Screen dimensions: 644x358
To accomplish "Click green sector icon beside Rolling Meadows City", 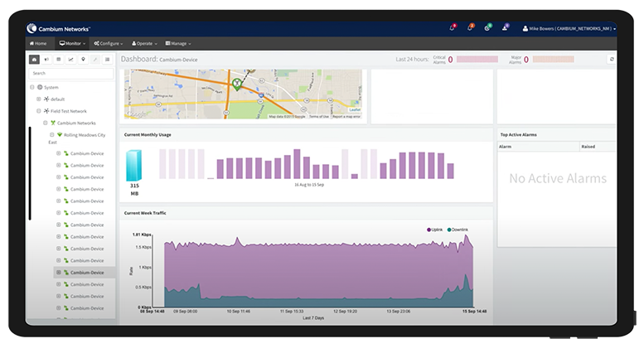I will coord(60,134).
